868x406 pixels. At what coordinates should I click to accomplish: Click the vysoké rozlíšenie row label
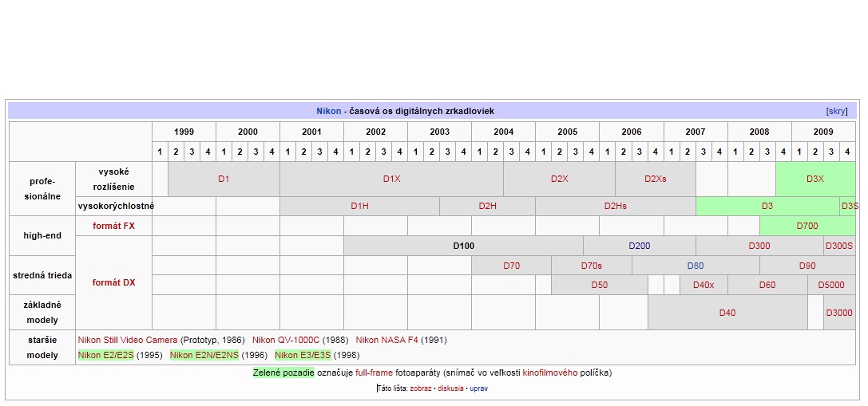(x=113, y=179)
